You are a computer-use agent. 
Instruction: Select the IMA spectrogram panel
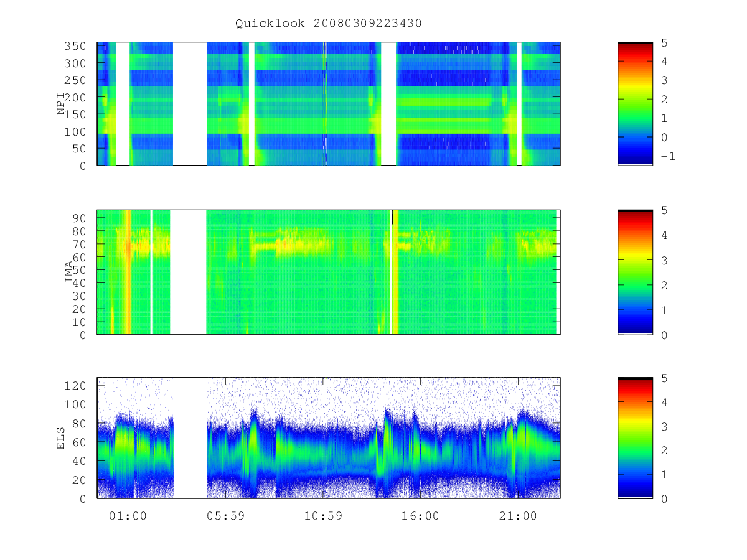pos(329,273)
